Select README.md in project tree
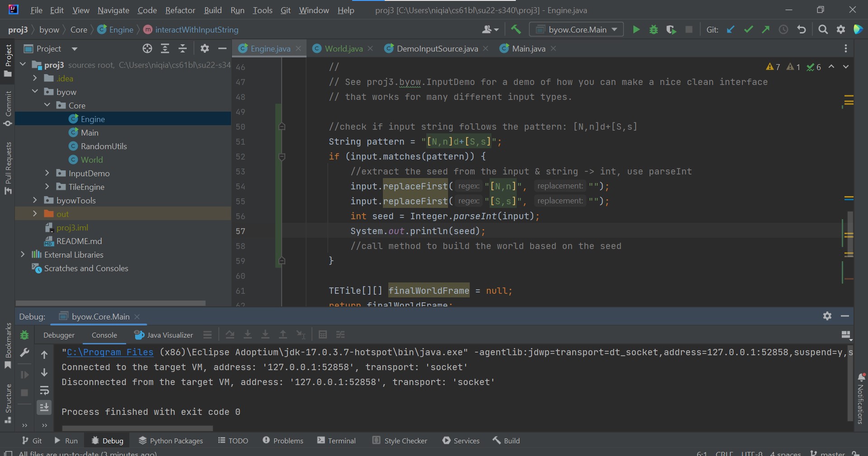 tap(79, 241)
